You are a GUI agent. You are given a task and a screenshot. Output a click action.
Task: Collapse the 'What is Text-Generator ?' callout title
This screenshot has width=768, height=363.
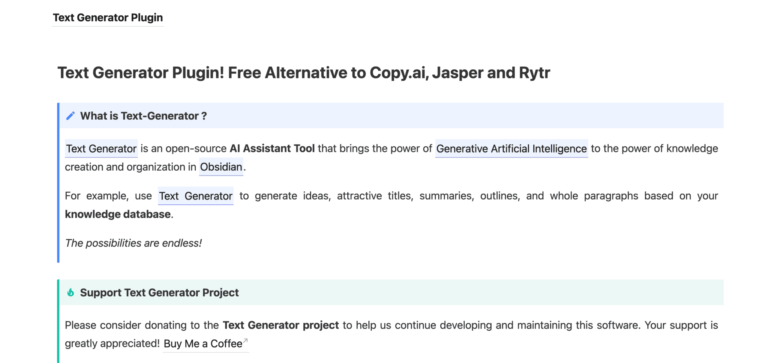pos(144,116)
